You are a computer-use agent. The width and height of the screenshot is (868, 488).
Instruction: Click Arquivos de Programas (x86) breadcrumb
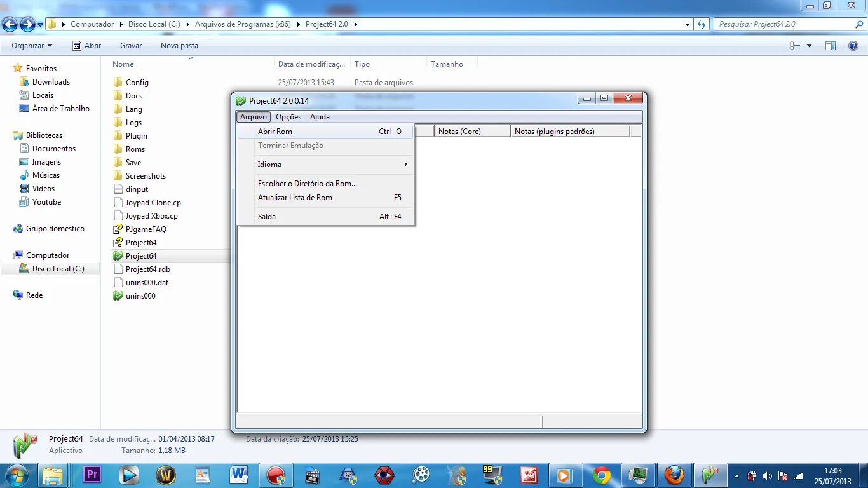click(x=243, y=24)
